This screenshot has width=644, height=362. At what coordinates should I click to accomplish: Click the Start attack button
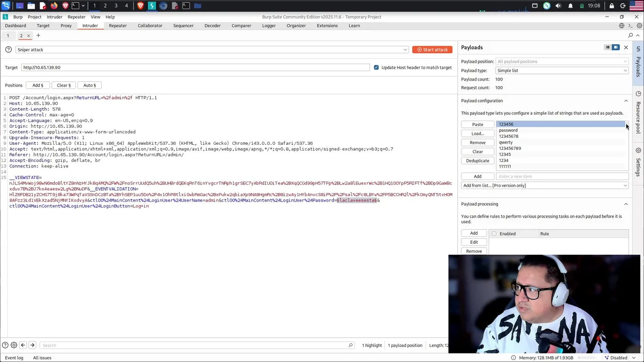[x=432, y=49]
